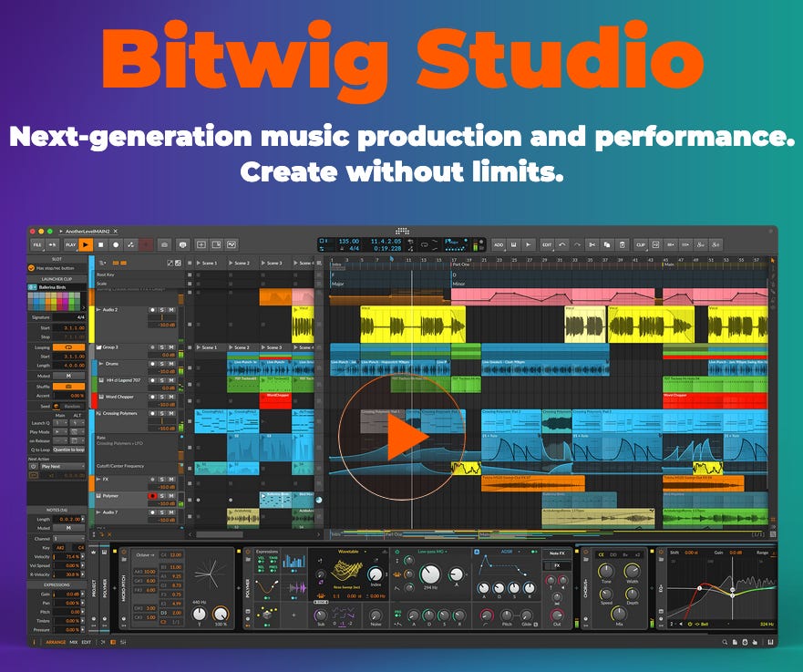The height and width of the screenshot is (672, 803).
Task: Open the CLIP menu button
Action: (x=641, y=245)
